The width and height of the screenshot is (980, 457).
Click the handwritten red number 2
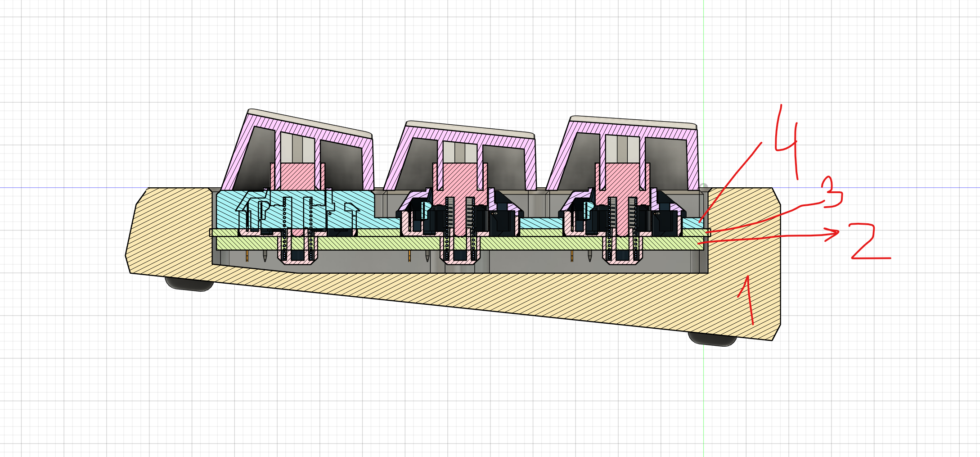(x=868, y=243)
